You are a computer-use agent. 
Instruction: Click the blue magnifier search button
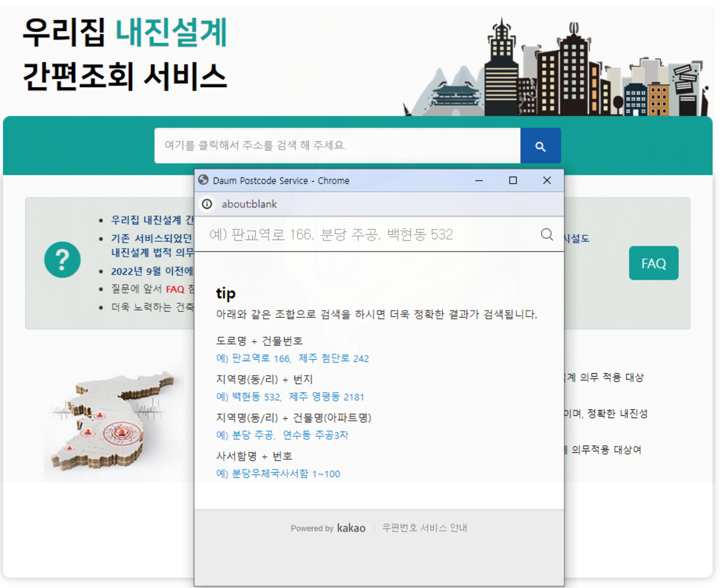point(540,146)
